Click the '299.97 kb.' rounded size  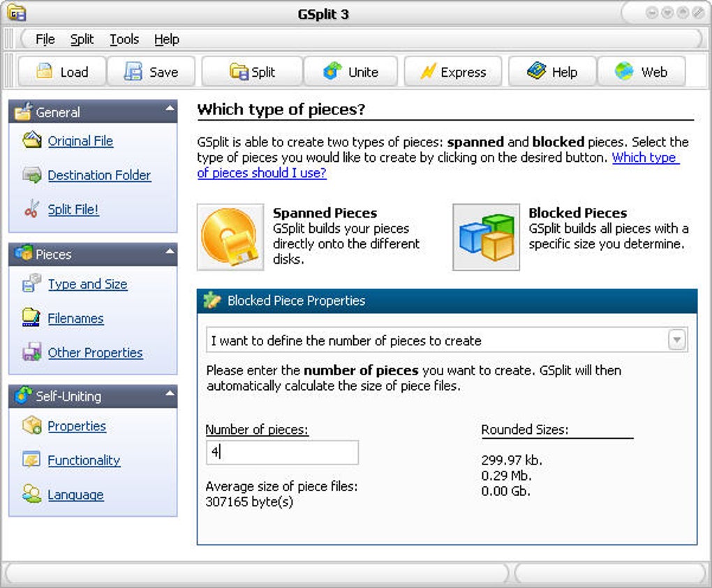click(512, 460)
